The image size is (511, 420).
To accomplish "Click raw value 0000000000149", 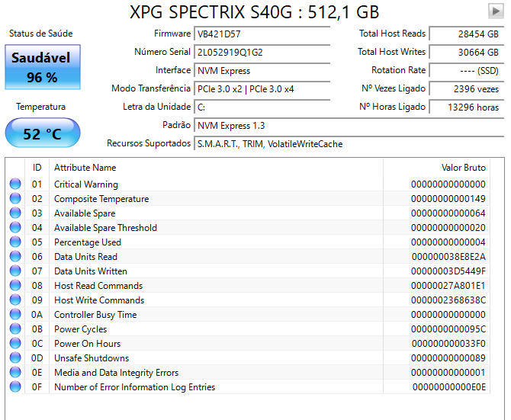I will [448, 199].
